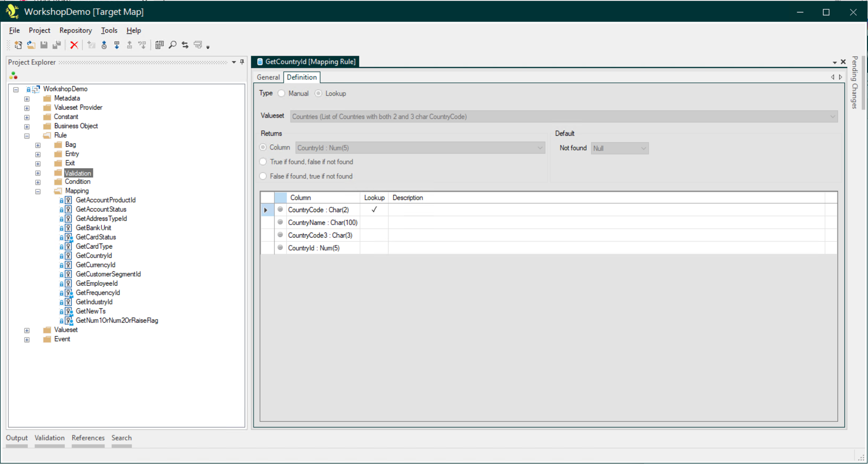
Task: Click the magnifying glass search icon
Action: (x=173, y=45)
